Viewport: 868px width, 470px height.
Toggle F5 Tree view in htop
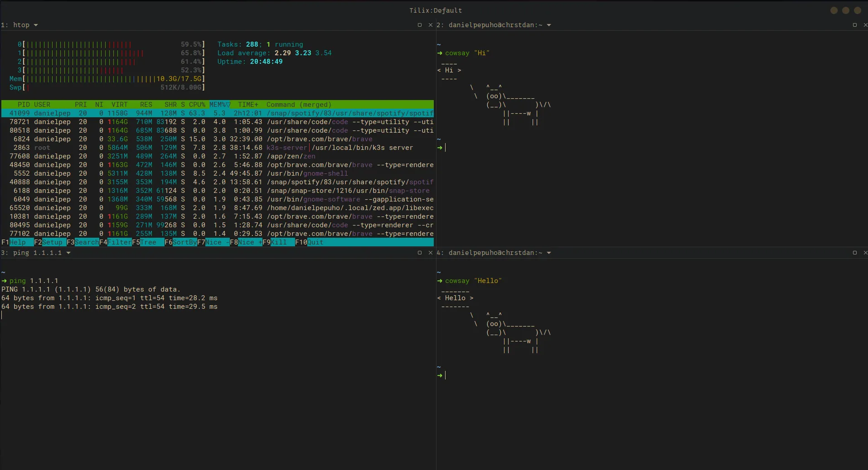[x=148, y=242]
